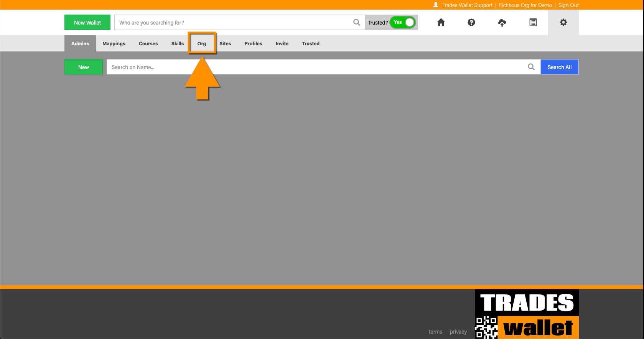Open the Home icon
644x339 pixels.
pos(441,23)
